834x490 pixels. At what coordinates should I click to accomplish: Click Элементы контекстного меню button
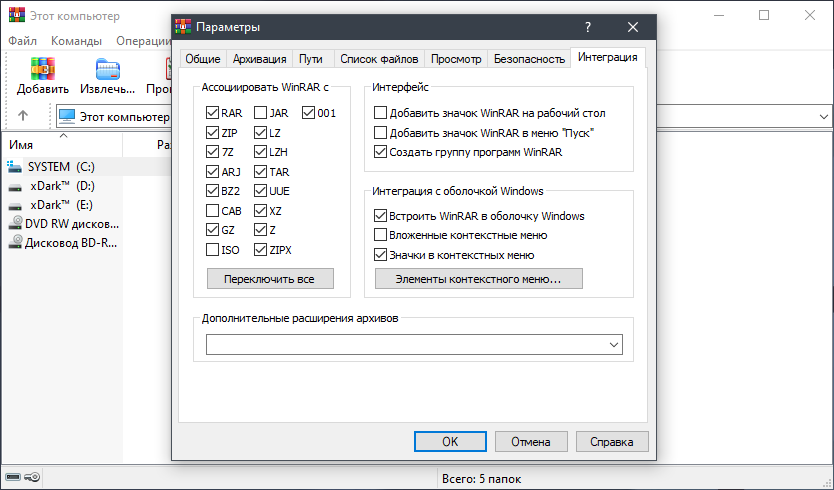pyautogui.click(x=479, y=279)
